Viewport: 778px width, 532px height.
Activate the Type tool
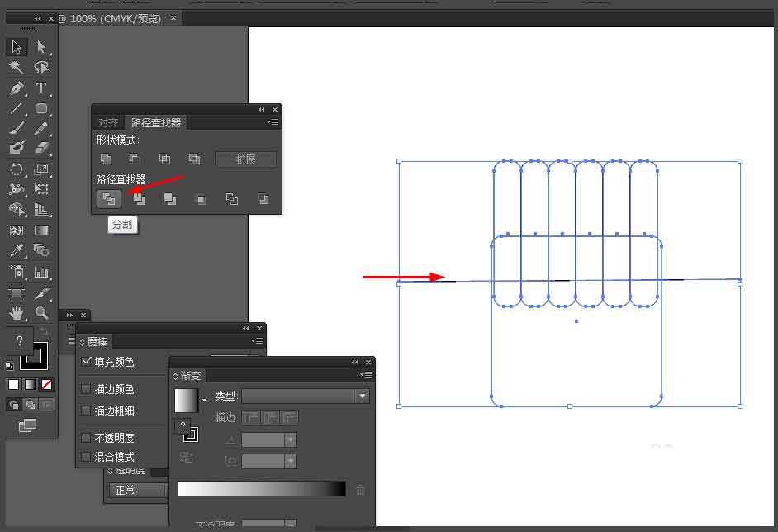(41, 88)
